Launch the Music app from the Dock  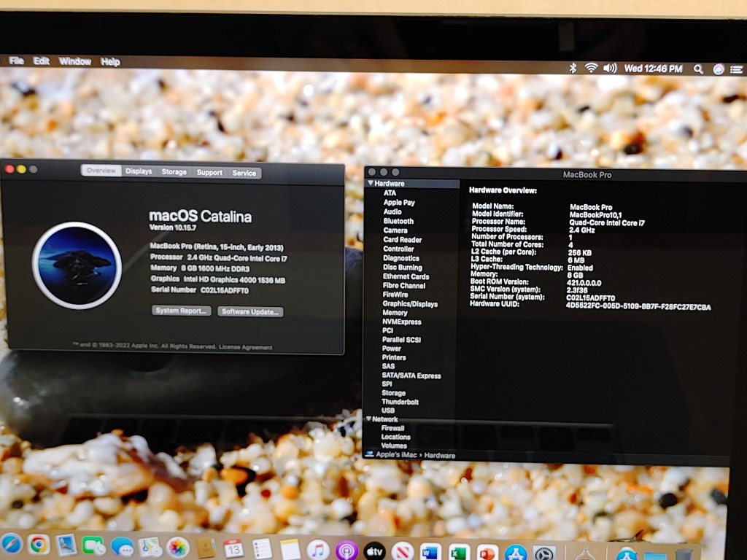click(x=318, y=551)
